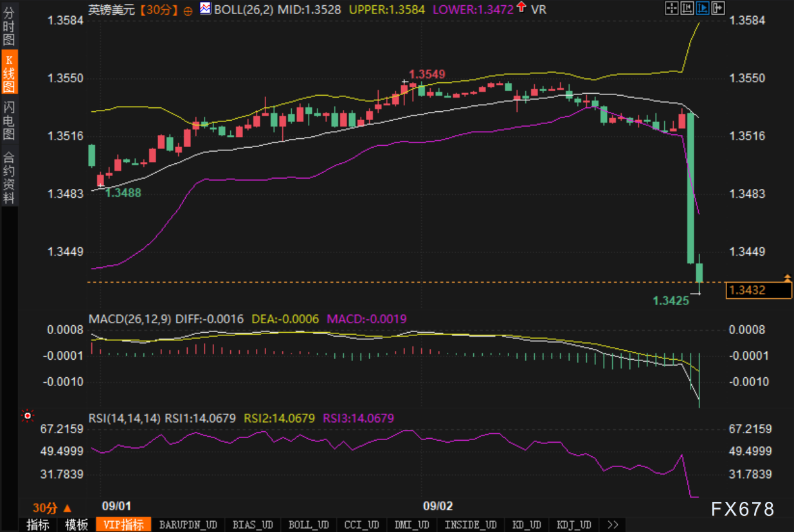794x532 pixels.
Task: Select the KDJ_UD indicator button
Action: (574, 525)
